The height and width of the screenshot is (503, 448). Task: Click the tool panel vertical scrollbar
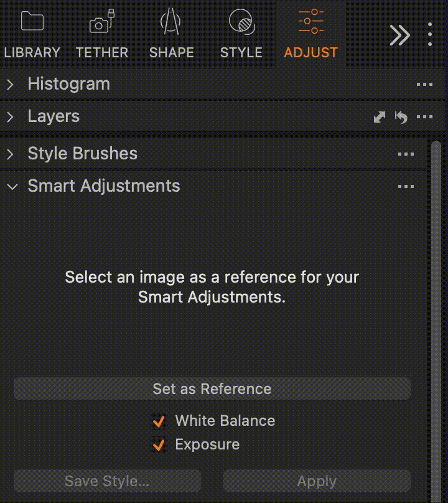436,321
